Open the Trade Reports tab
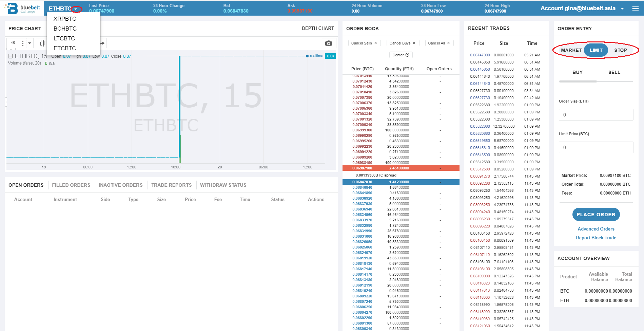Screen dimensions: 644x331 coord(171,185)
